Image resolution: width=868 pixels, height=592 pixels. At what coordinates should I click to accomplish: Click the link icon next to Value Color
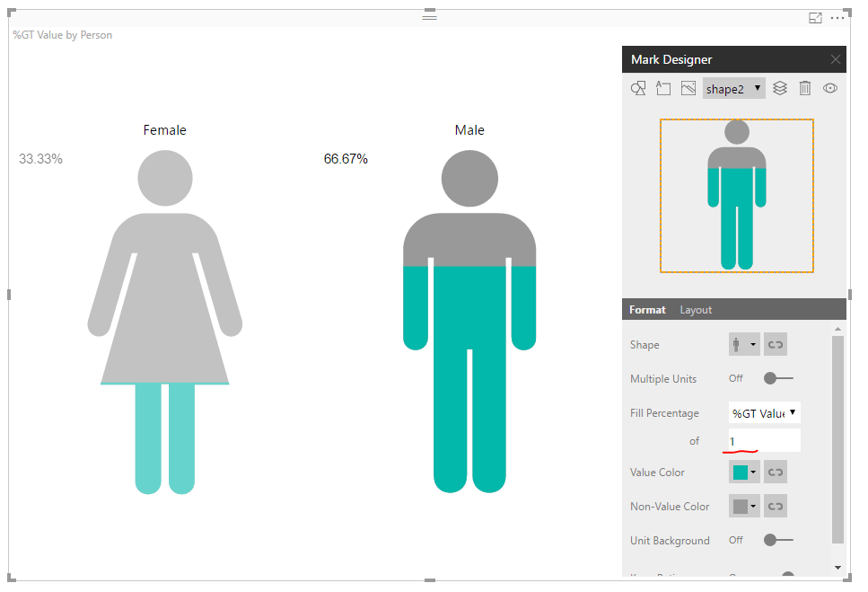click(x=775, y=472)
